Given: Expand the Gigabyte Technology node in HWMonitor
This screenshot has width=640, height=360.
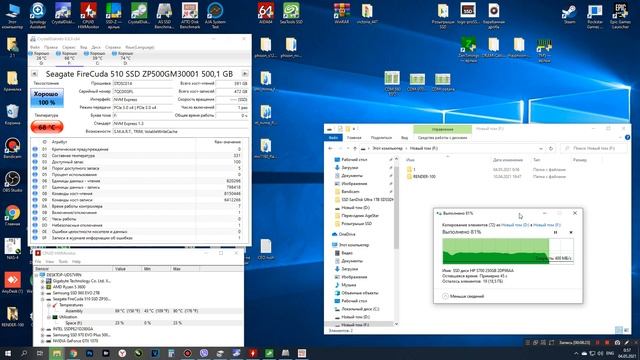Looking at the screenshot, I should 43,281.
